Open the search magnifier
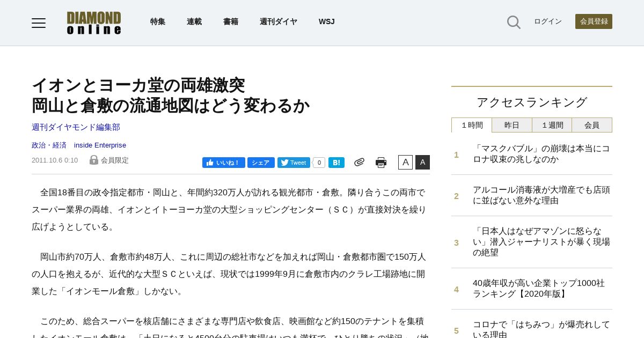Image resolution: width=644 pixels, height=338 pixels. pyautogui.click(x=514, y=22)
